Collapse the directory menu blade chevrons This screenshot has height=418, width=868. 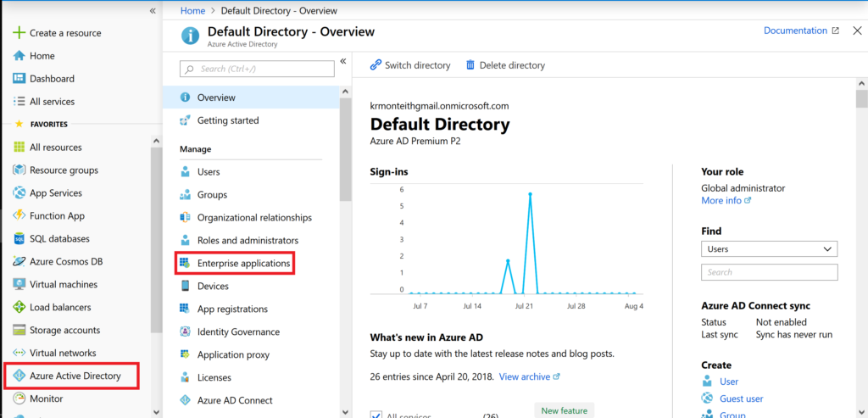(342, 61)
